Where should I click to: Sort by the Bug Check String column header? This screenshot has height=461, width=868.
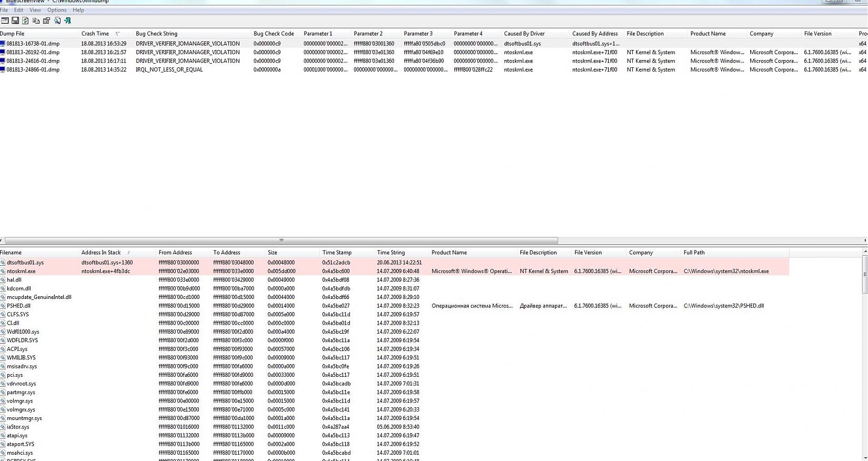tap(193, 34)
